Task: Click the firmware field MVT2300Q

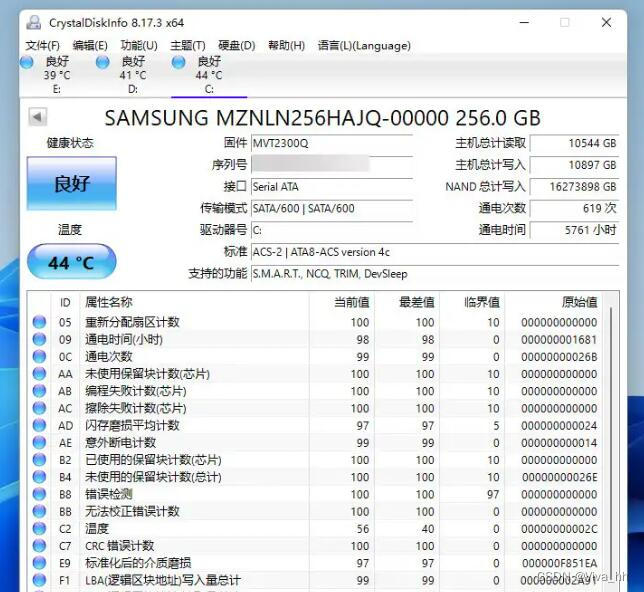Action: point(332,143)
